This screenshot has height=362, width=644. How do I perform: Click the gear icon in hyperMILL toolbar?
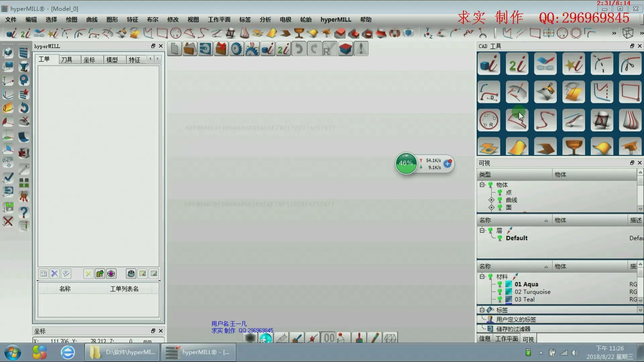[x=236, y=49]
